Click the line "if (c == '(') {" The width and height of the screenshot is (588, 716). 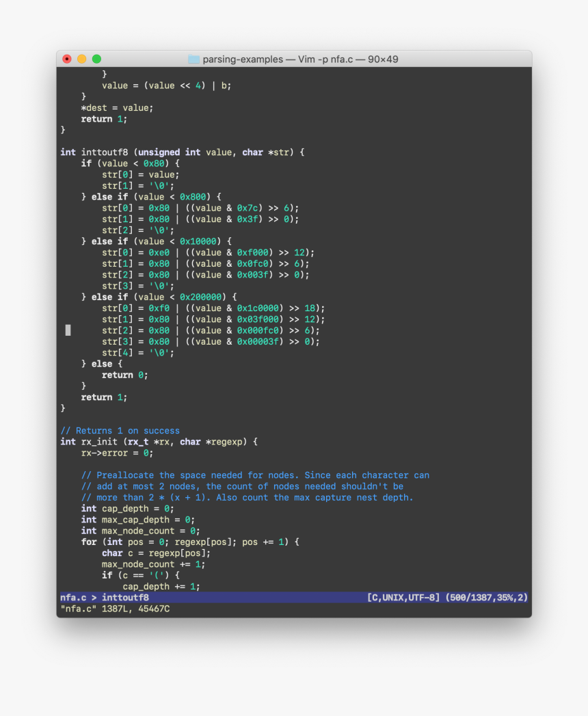141,575
